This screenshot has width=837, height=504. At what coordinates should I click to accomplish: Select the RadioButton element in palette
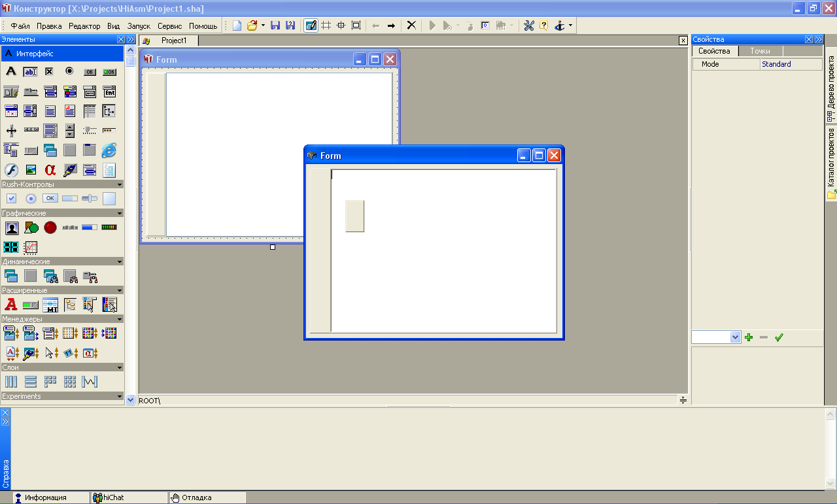[69, 71]
